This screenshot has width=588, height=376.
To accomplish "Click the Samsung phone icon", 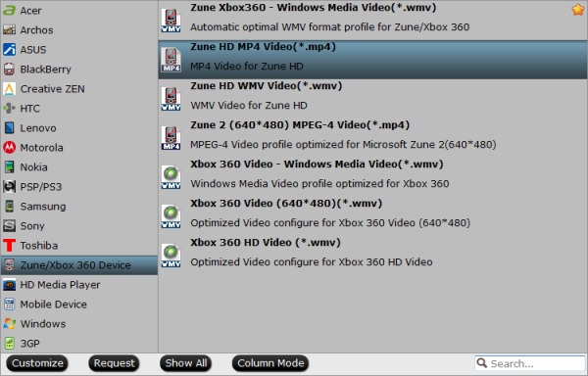I will point(9,206).
